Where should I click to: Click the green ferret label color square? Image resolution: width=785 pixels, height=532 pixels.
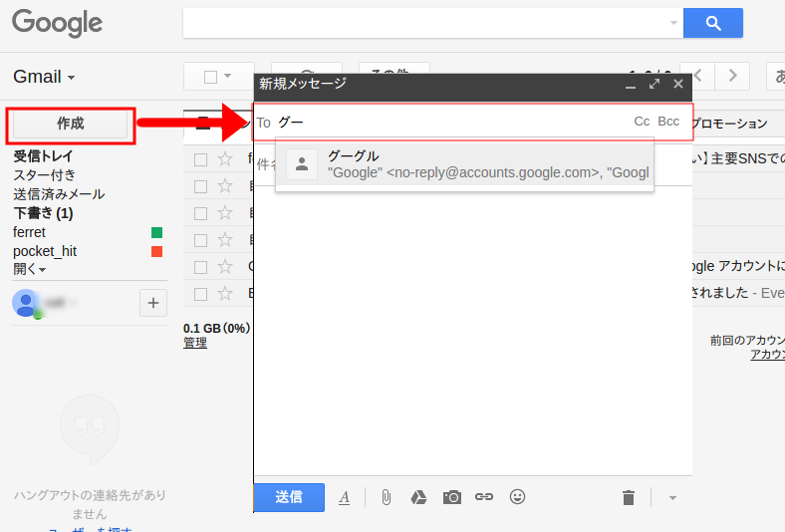pos(156,232)
